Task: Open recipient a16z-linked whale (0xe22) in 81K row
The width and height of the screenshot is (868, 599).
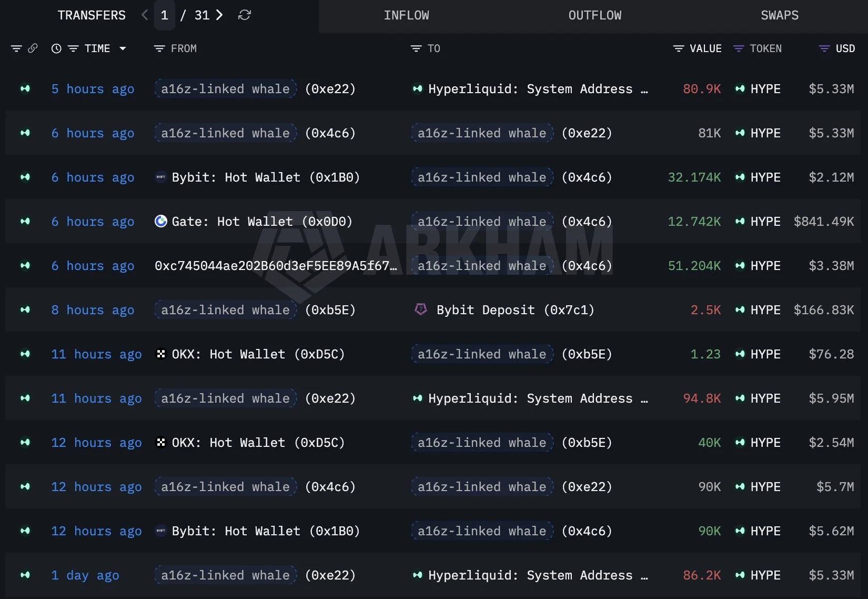Action: pyautogui.click(x=512, y=133)
